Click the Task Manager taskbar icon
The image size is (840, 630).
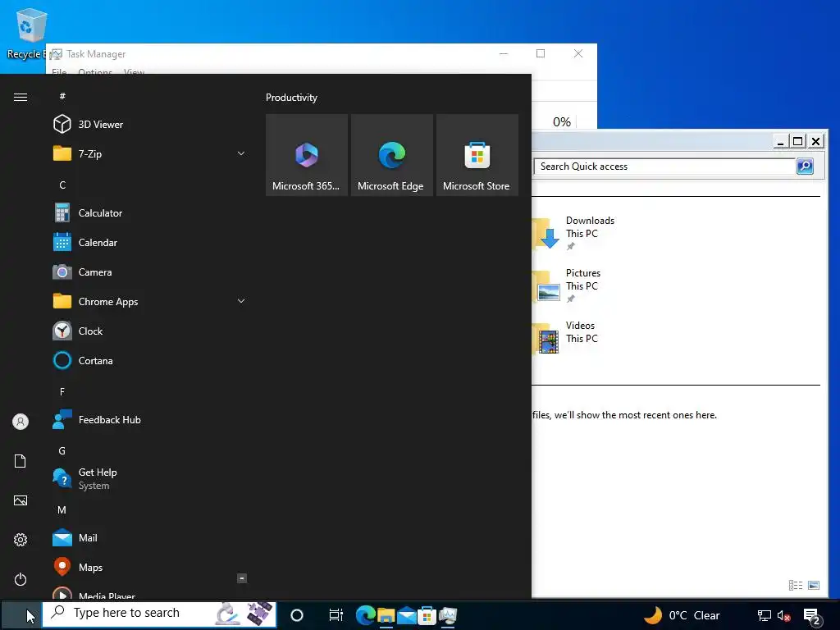click(x=448, y=615)
